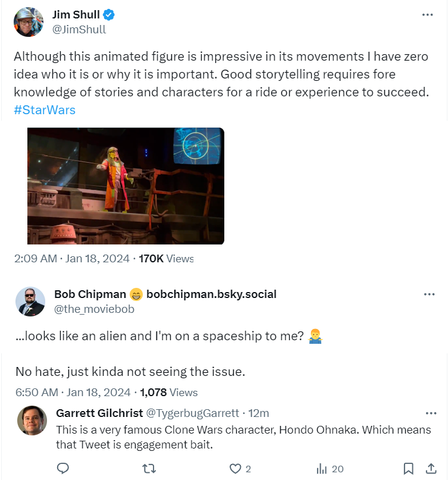The height and width of the screenshot is (480, 448).
Task: Bookmark Garrett Gilchrist's reply
Action: coord(408,468)
